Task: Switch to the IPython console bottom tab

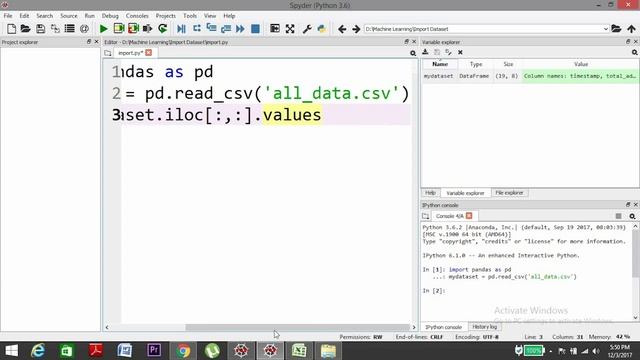Action: click(x=443, y=327)
